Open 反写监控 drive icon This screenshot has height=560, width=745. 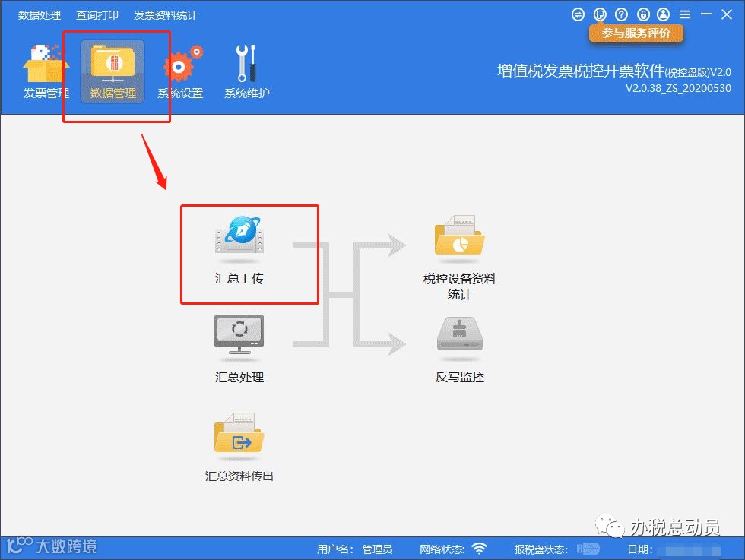click(459, 334)
